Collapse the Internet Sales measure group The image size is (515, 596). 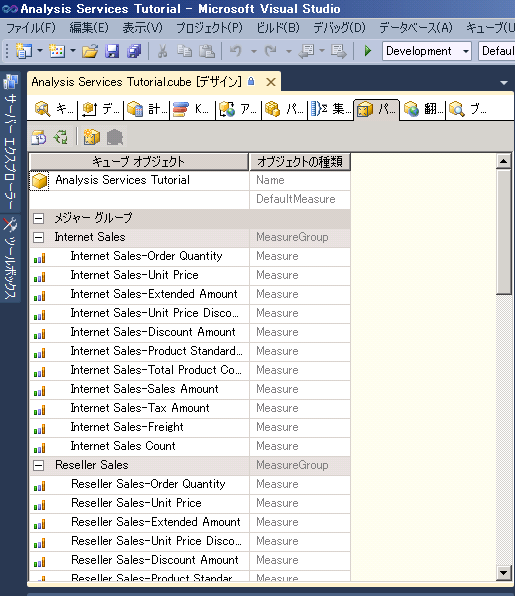pyautogui.click(x=38, y=238)
